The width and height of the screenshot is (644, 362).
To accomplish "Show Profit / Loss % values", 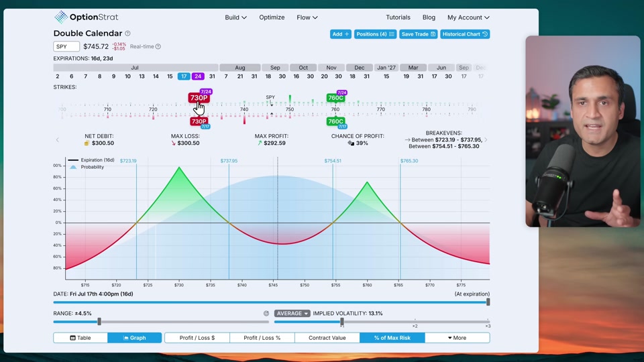I will point(262,338).
